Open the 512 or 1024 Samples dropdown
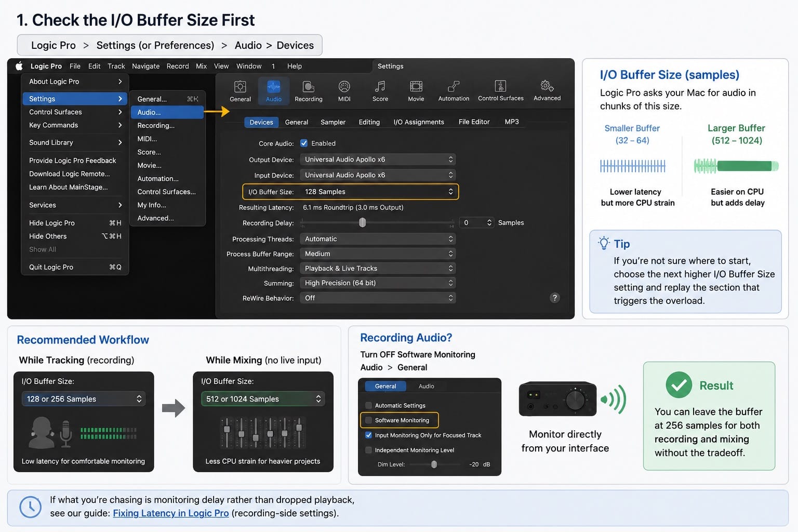798x532 pixels. click(x=263, y=398)
